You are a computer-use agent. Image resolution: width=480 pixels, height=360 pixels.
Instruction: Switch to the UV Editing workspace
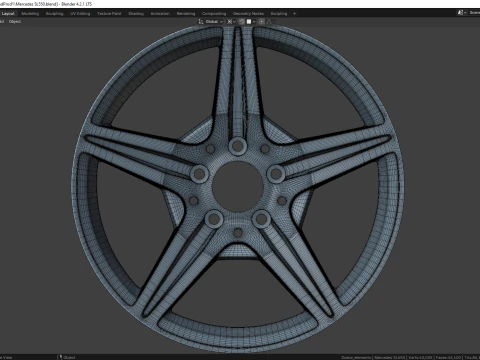(x=80, y=14)
